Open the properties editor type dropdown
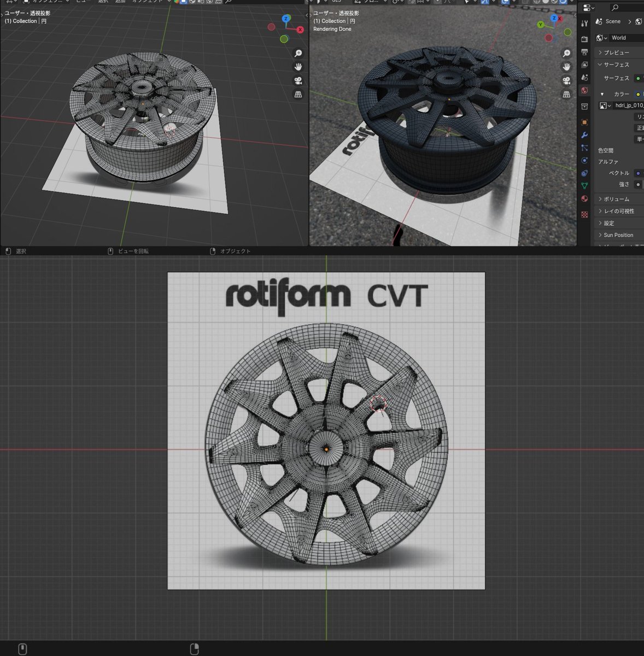Viewport: 644px width, 656px height. [x=588, y=8]
